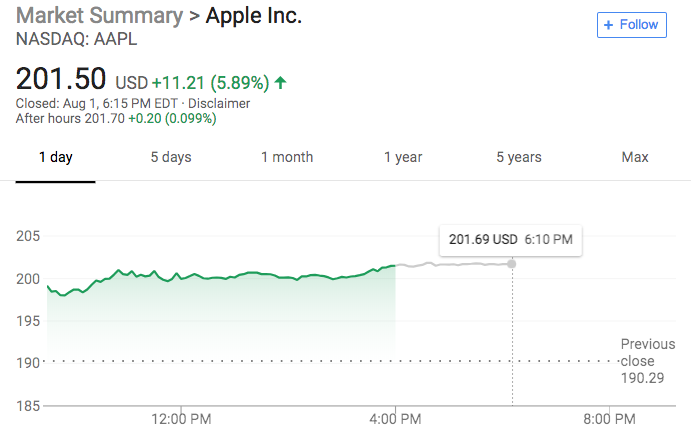Click the 201.50 current price
The image size is (691, 436).
[x=61, y=80]
